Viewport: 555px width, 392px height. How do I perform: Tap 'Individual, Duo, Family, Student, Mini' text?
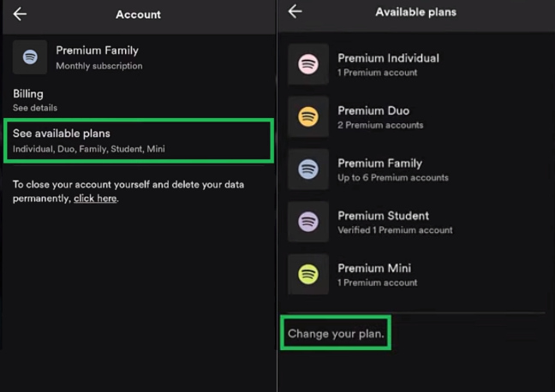point(89,149)
